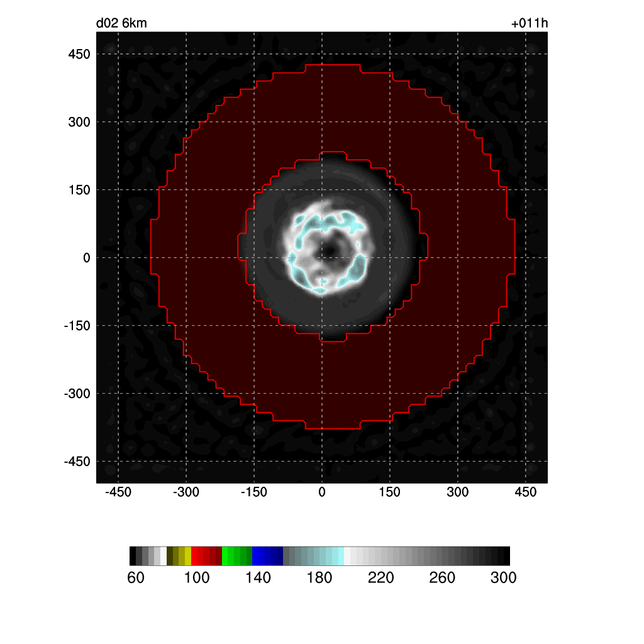Image resolution: width=644 pixels, height=644 pixels.
Task: Click the colorbar label 100
Action: [197, 578]
